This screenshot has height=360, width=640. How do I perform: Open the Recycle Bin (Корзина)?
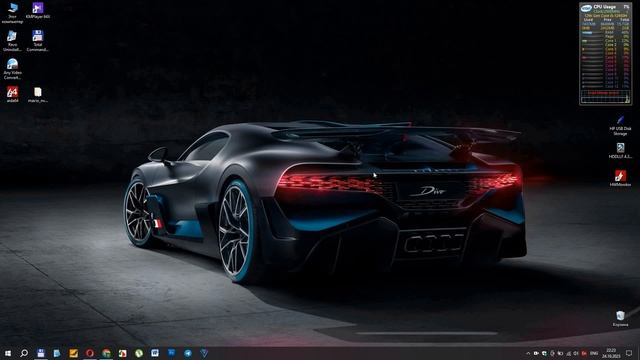tap(620, 318)
